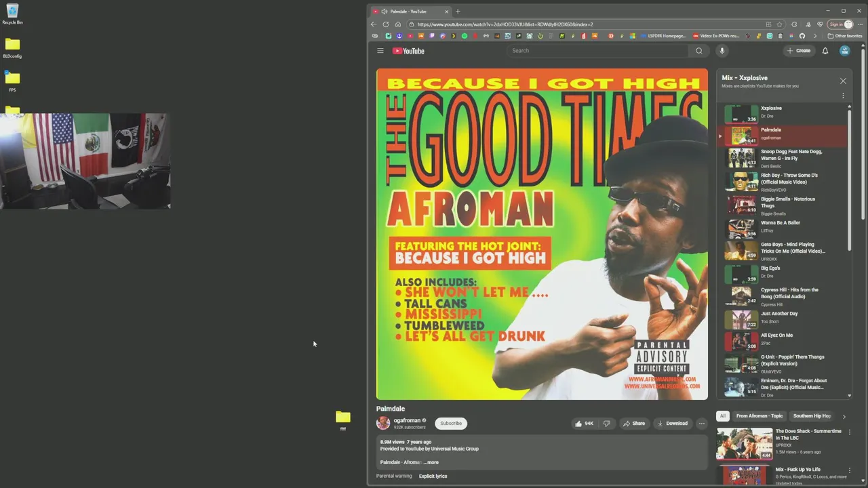This screenshot has width=868, height=488.
Task: Open options for Mix - Fuck Up Yo Life
Action: click(x=850, y=470)
